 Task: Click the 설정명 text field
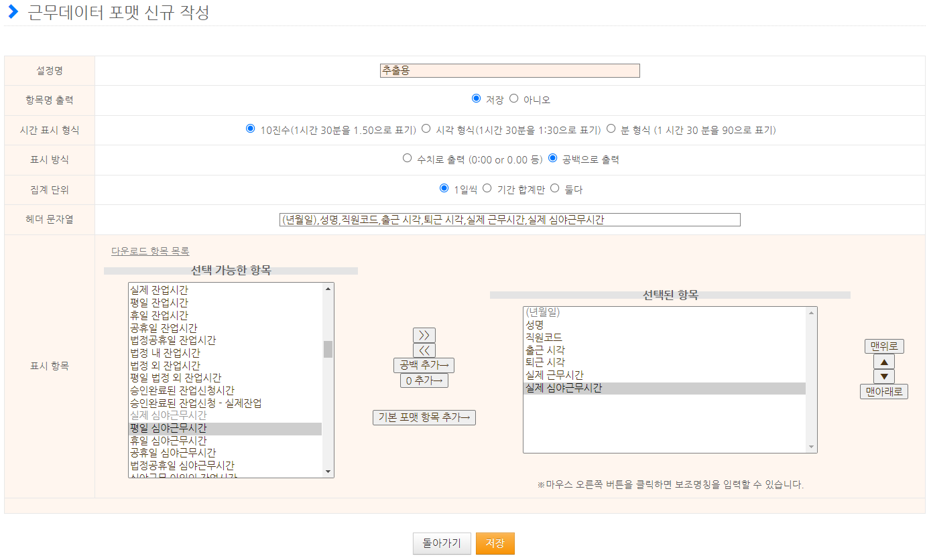pyautogui.click(x=509, y=70)
